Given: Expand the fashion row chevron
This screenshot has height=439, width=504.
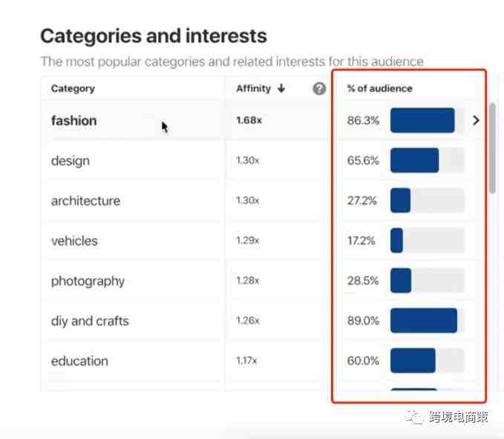Looking at the screenshot, I should click(476, 120).
